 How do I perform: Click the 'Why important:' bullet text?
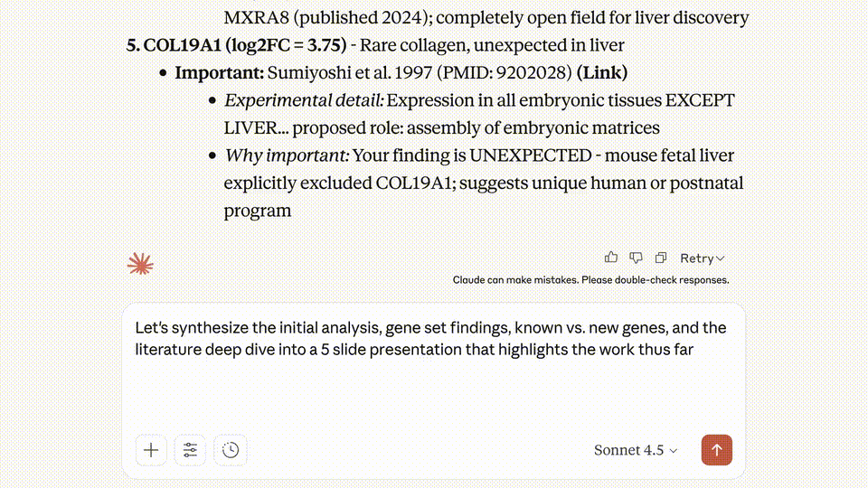286,155
